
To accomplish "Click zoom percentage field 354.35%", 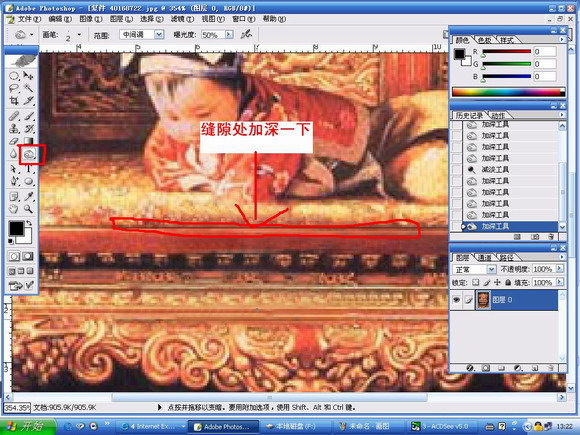I will click(x=17, y=407).
